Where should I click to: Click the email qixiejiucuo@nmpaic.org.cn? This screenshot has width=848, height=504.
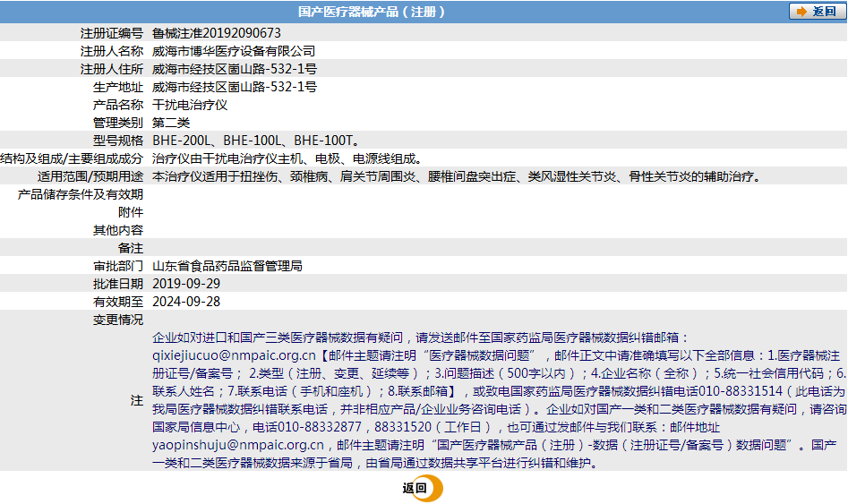[x=234, y=355]
